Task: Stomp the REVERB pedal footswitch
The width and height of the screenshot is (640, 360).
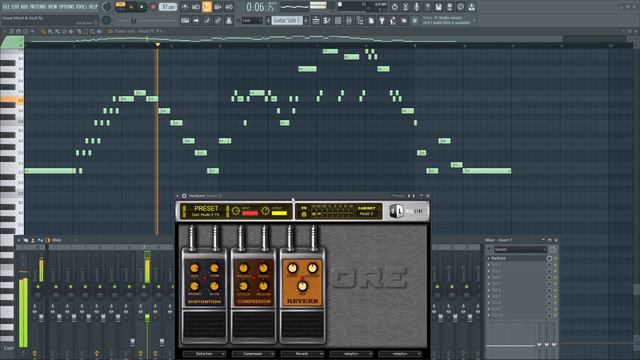Action: (302, 326)
